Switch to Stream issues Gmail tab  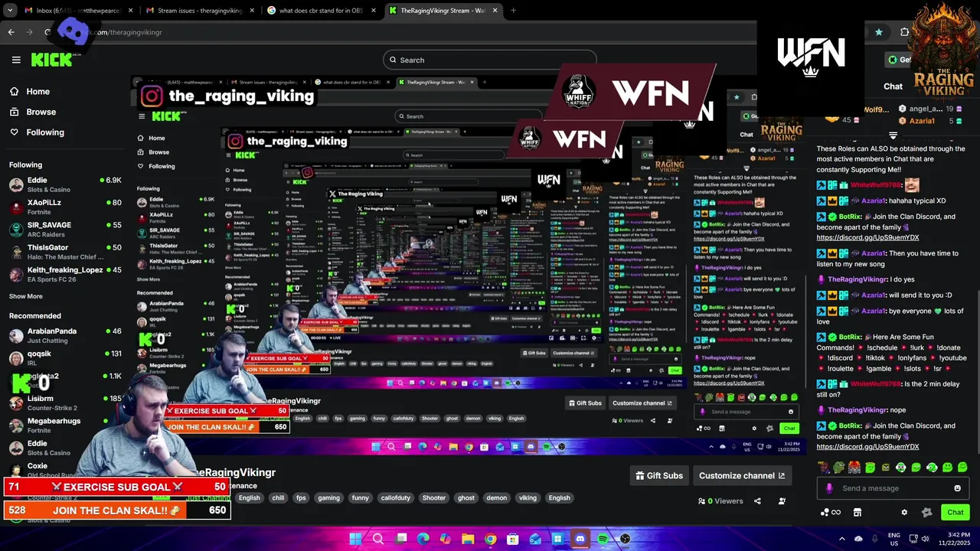point(199,11)
